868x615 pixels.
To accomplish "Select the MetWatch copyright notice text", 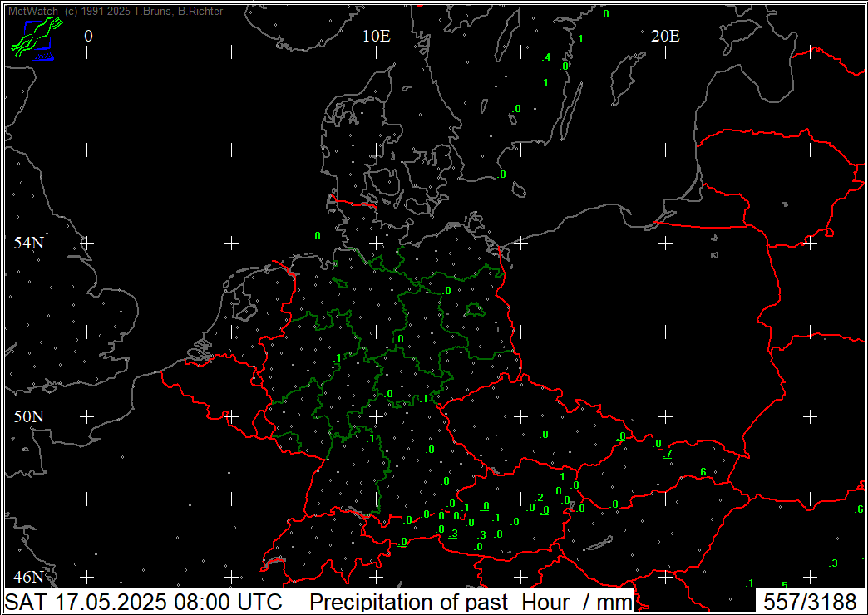I will point(116,11).
